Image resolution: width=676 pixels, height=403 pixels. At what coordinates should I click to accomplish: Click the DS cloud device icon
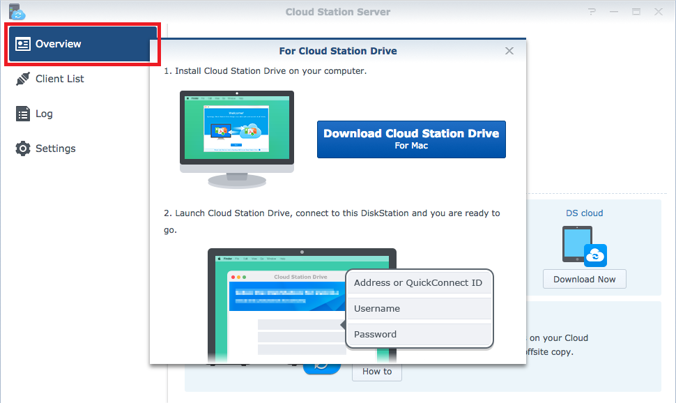[x=585, y=245]
